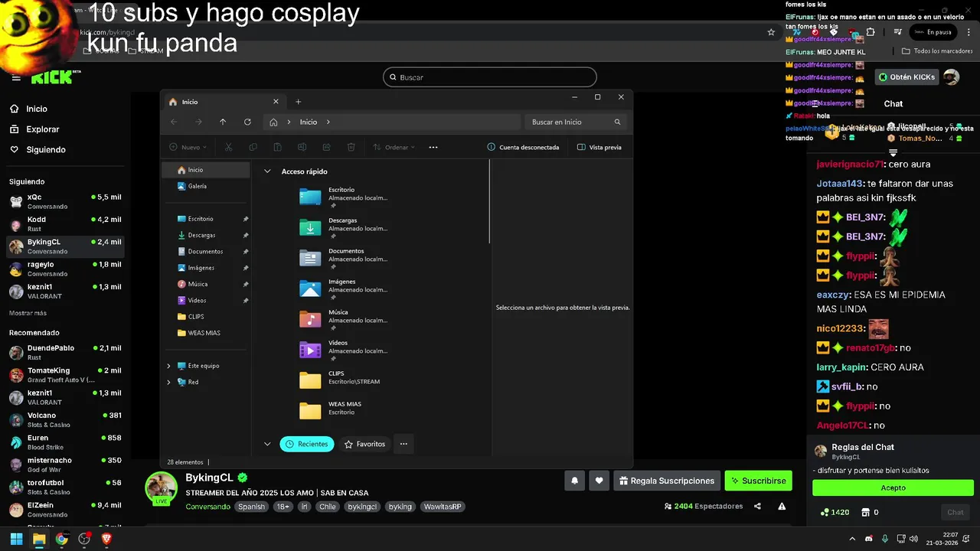Click the Obtén KICKs button

click(906, 77)
